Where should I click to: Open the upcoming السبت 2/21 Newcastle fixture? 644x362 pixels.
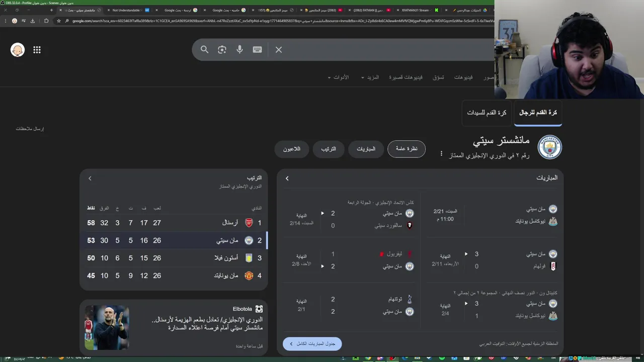click(x=493, y=215)
